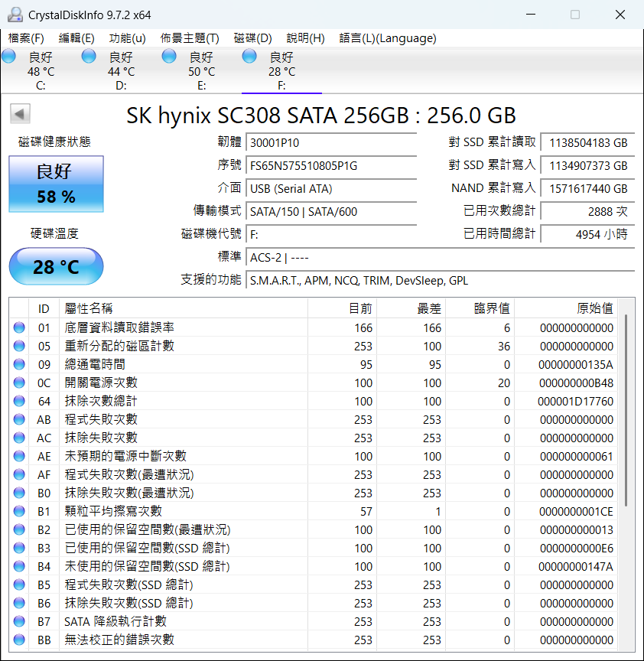
Task: Click drive D: blue status indicator icon
Action: (x=89, y=55)
